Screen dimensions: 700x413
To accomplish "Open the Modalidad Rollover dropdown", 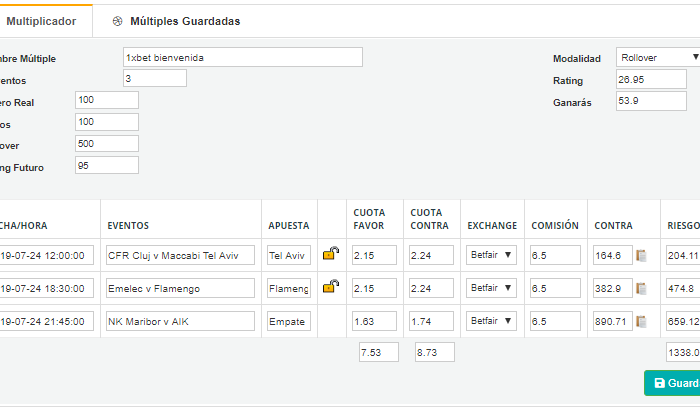I will pyautogui.click(x=658, y=57).
